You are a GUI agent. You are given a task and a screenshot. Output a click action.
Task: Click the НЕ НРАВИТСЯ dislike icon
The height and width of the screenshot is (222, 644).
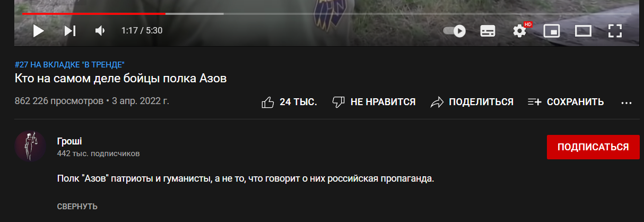click(x=338, y=102)
